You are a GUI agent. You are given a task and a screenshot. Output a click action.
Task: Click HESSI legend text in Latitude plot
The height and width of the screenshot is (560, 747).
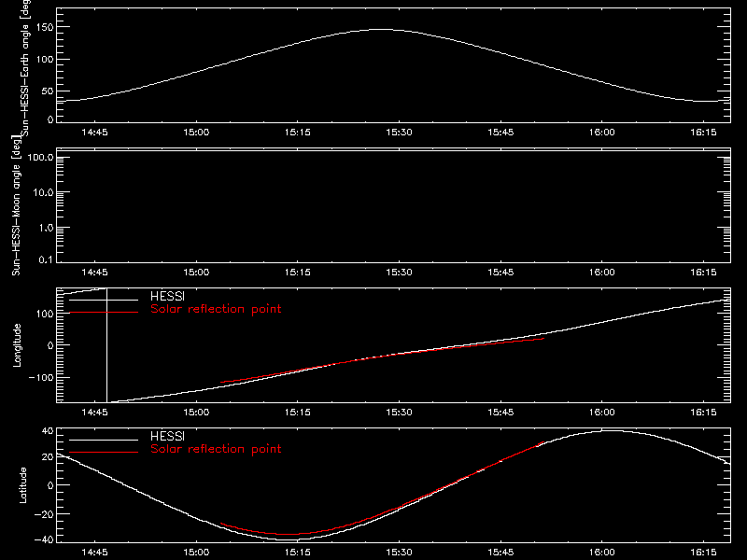167,436
